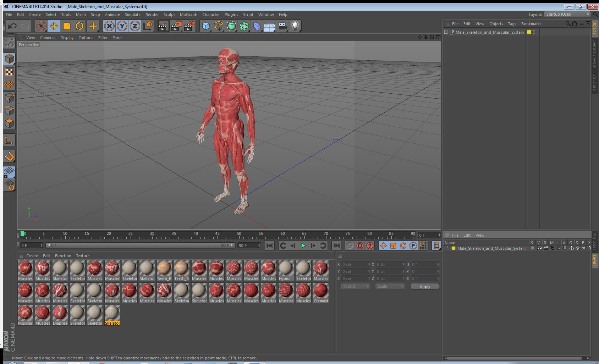The width and height of the screenshot is (599, 364).
Task: Toggle position keyframe recording
Action: (x=383, y=246)
